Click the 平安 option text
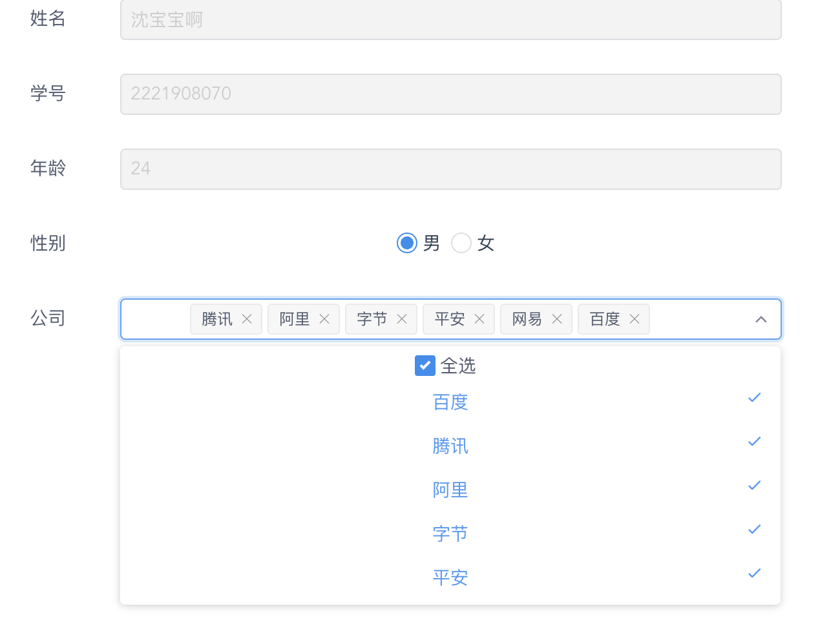Screen dimensions: 840x624 point(450,577)
